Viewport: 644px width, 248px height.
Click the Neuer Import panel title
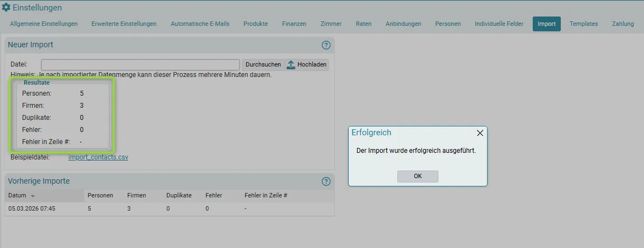[x=30, y=45]
